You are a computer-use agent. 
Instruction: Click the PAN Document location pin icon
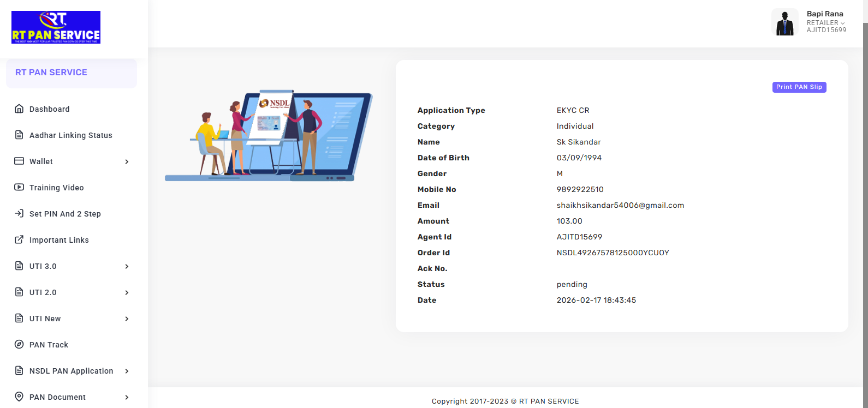coord(19,397)
